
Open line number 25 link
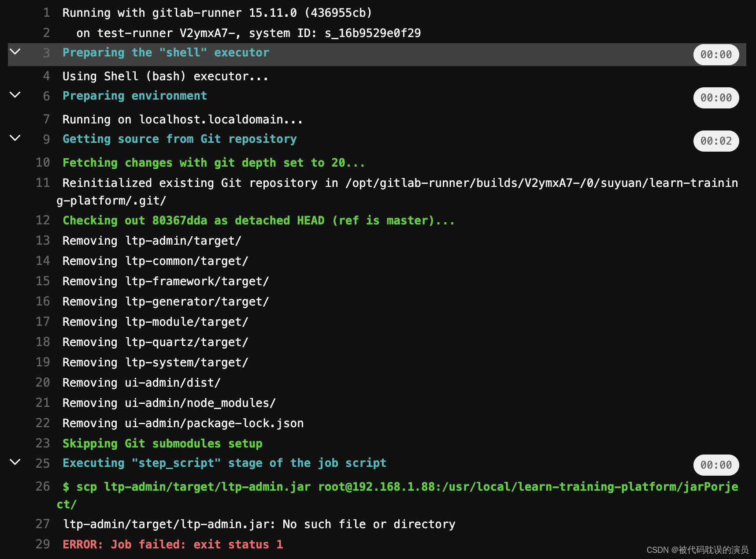(43, 463)
